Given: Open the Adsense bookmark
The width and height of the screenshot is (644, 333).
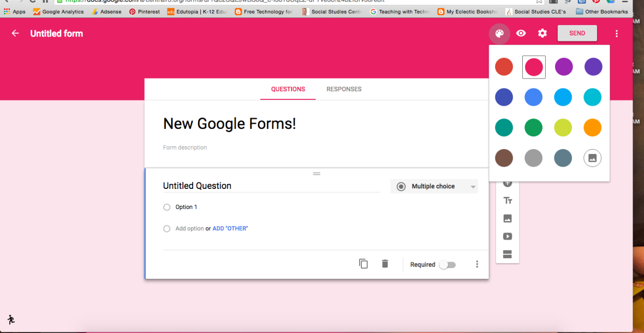Looking at the screenshot, I should click(106, 12).
